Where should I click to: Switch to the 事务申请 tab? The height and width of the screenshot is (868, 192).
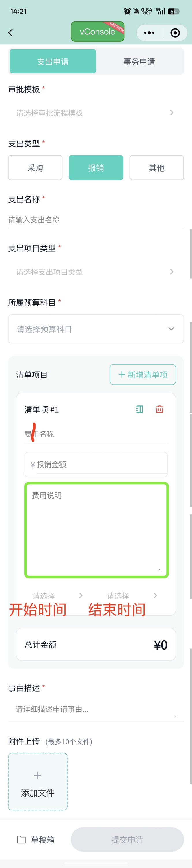[x=139, y=61]
